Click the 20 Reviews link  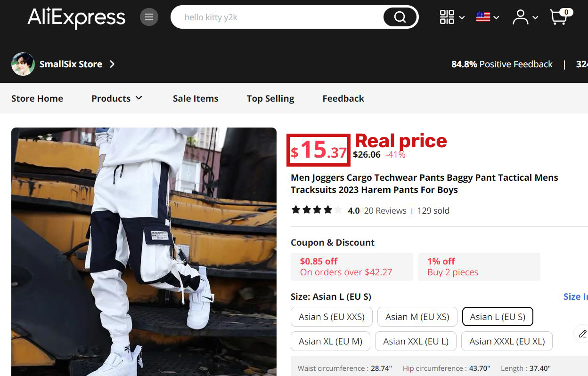(385, 210)
